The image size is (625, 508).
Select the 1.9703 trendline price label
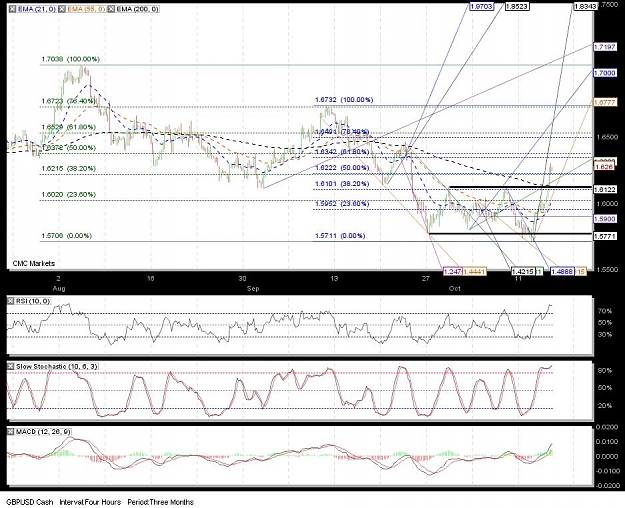tap(482, 6)
